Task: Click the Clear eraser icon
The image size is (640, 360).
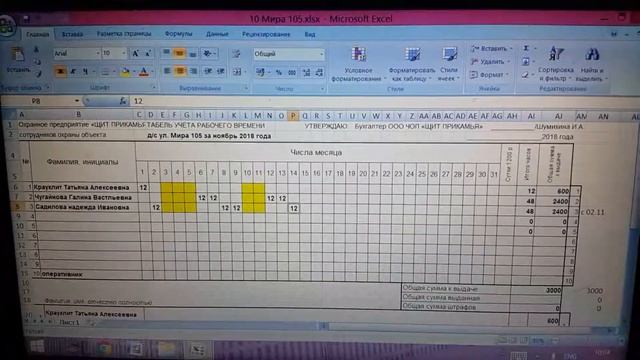Action: click(526, 75)
